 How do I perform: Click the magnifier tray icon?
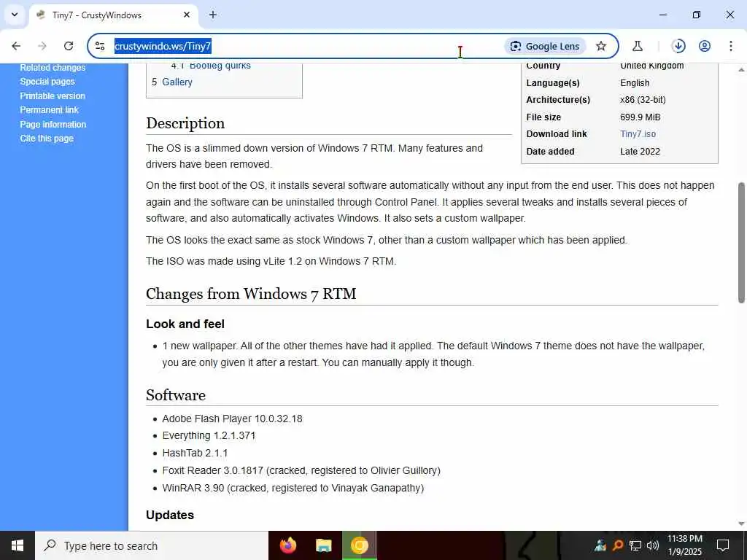618,545
